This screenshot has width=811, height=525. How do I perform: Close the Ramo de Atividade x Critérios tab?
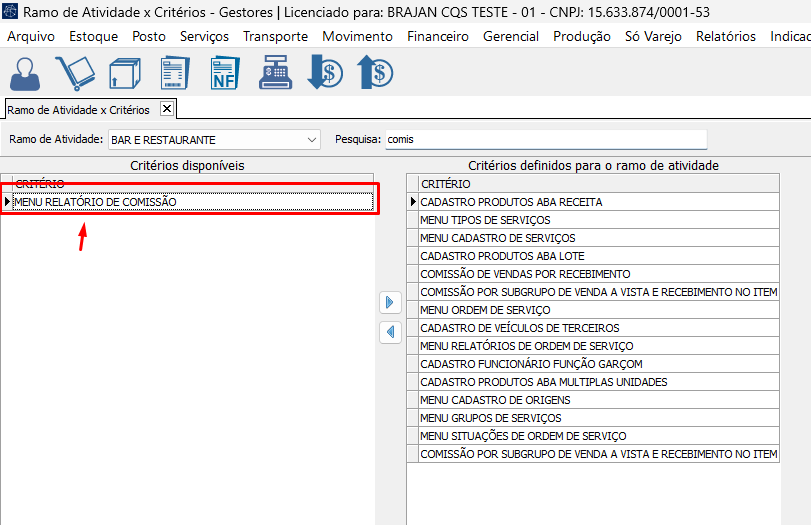point(167,109)
